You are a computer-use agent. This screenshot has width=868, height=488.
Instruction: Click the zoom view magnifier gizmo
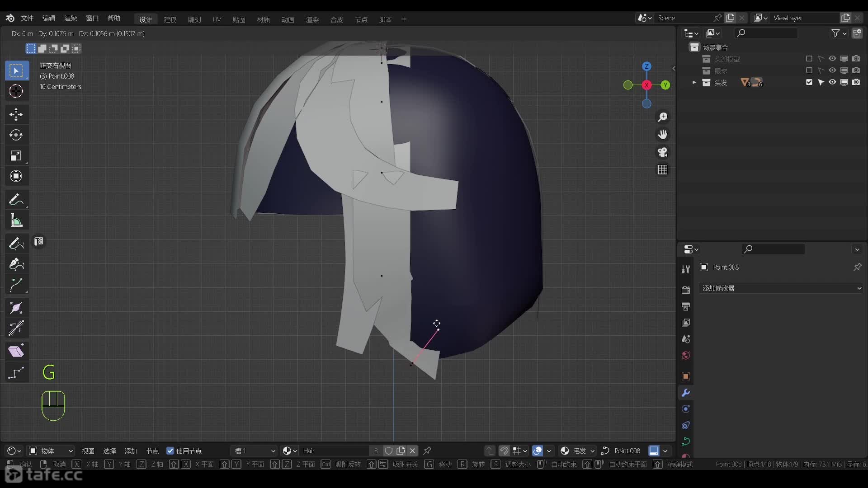[x=663, y=117]
